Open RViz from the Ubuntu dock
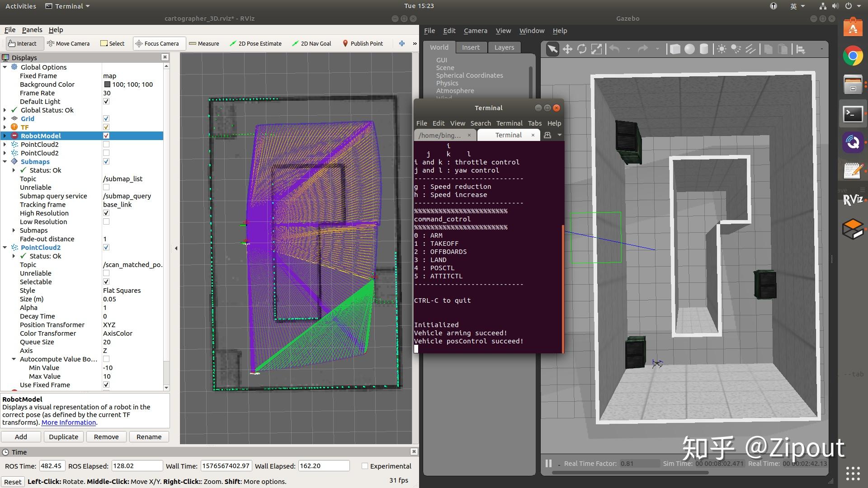 853,200
